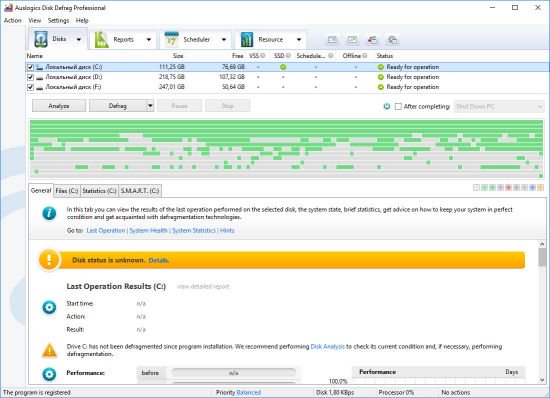Toggle checkbox for drive F:
550x398 pixels.
[31, 87]
